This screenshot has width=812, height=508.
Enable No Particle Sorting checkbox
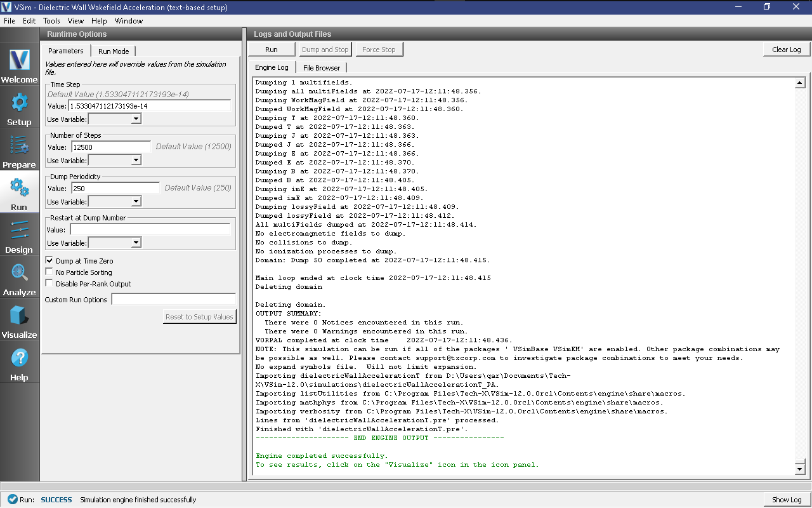click(x=49, y=272)
